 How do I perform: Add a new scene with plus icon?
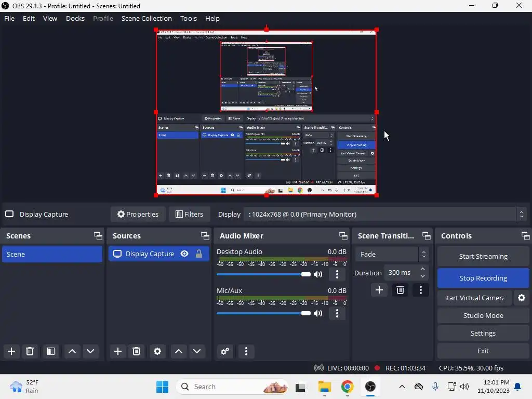pyautogui.click(x=11, y=351)
